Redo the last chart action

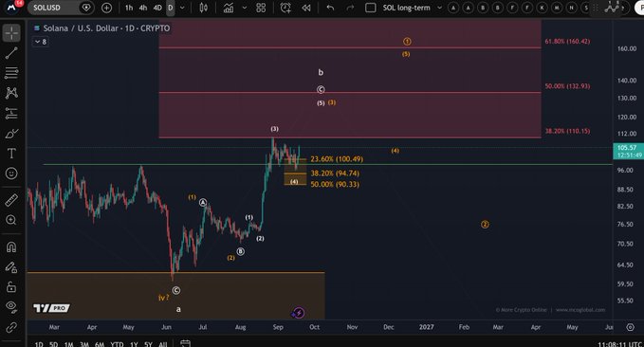pyautogui.click(x=350, y=8)
